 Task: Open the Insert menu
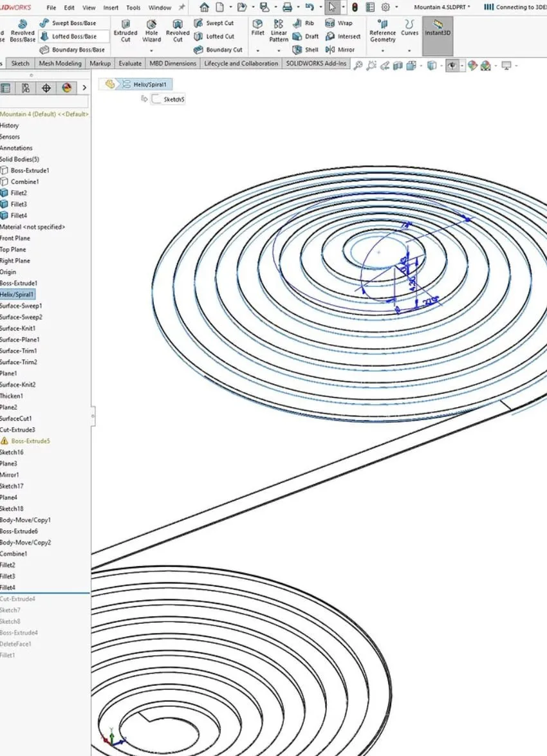click(111, 8)
